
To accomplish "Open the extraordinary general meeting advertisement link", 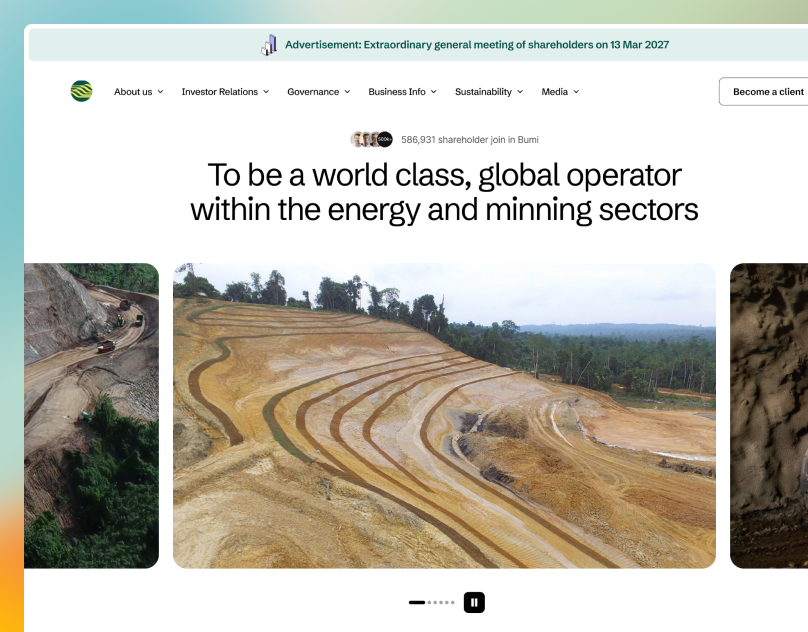I will [x=477, y=45].
